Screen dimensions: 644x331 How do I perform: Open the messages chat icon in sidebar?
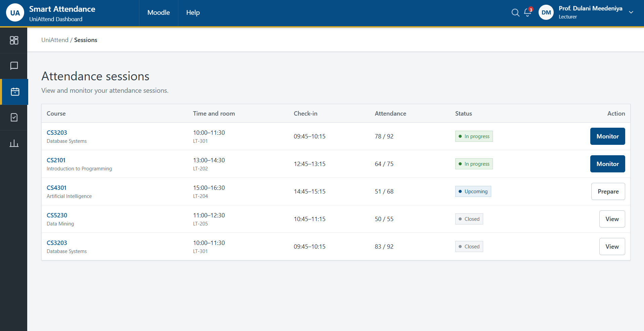click(x=14, y=66)
